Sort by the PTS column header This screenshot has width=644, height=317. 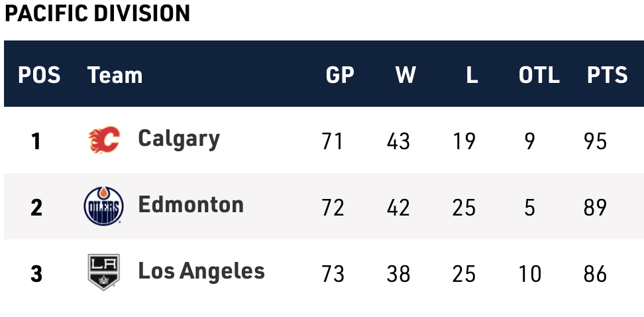[x=607, y=75]
